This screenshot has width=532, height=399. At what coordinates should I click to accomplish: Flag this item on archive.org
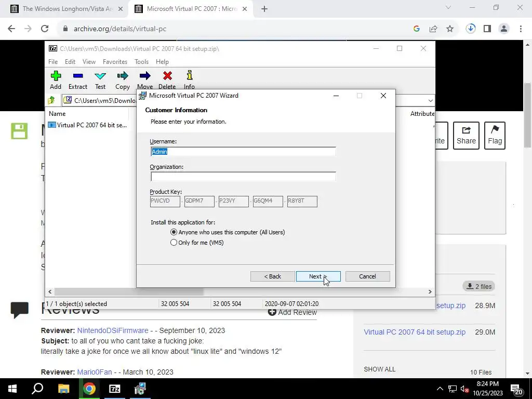[495, 136]
